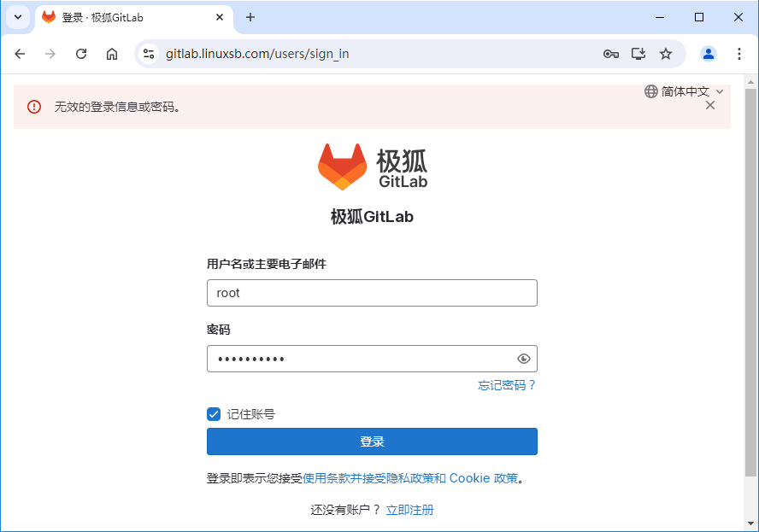Screen dimensions: 759x532
Task: Open the Chrome three-dot menu
Action: [x=739, y=54]
